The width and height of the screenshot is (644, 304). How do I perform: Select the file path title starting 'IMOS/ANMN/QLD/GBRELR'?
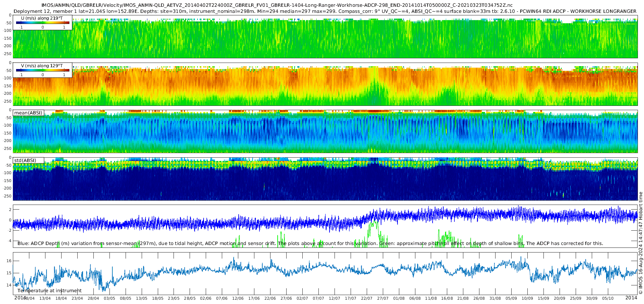tap(277, 5)
